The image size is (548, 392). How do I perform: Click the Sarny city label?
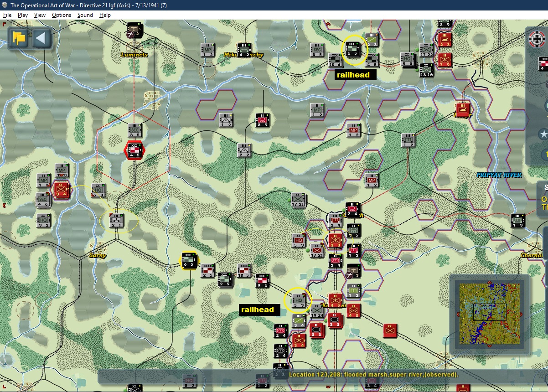(98, 255)
